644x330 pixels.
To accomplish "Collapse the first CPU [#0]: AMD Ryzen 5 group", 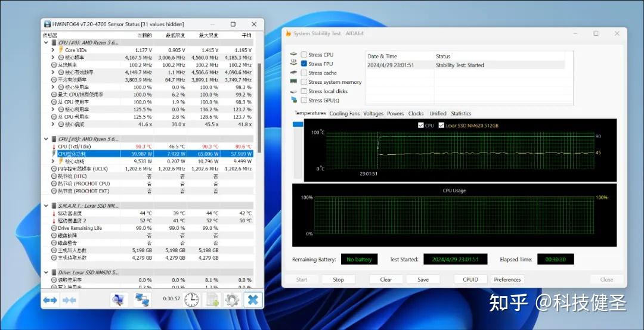I will pos(46,43).
